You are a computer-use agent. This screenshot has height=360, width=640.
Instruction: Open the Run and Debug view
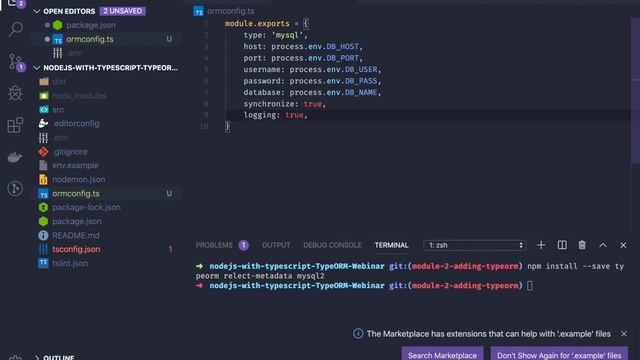[x=16, y=93]
